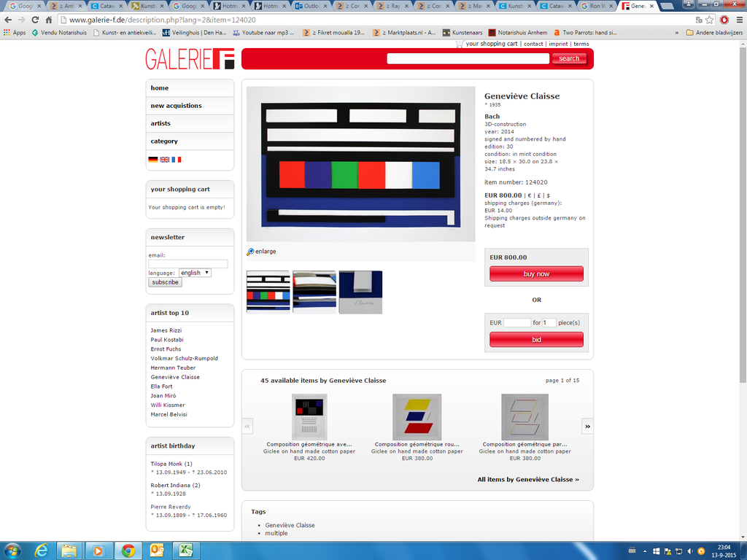Select the signature detail thumbnail

point(360,292)
